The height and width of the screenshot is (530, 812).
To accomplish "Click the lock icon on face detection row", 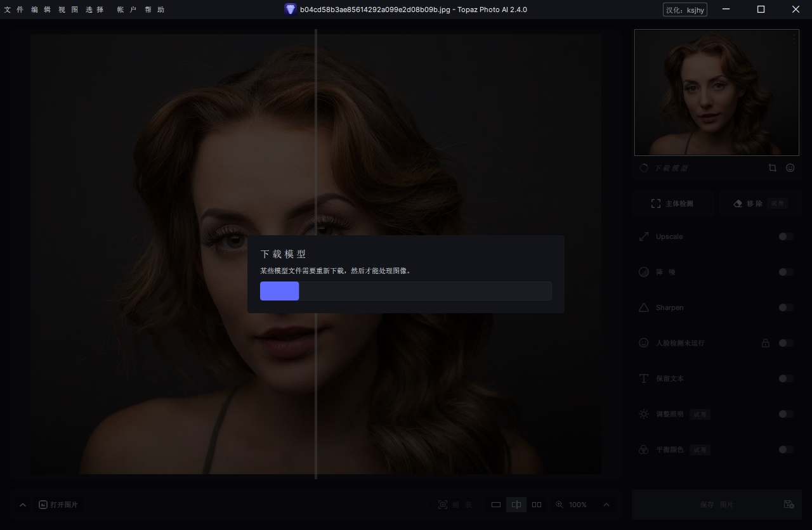I will click(766, 343).
